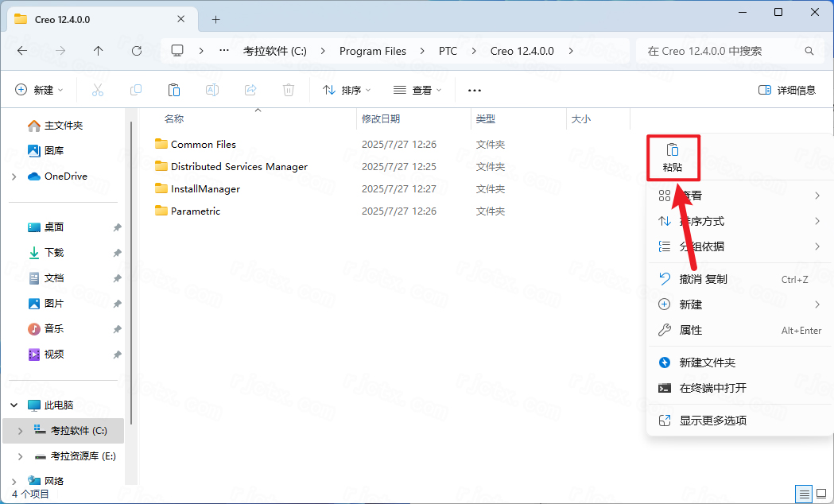Open the three-dot See more toolbar menu
This screenshot has width=834, height=504.
[x=475, y=91]
